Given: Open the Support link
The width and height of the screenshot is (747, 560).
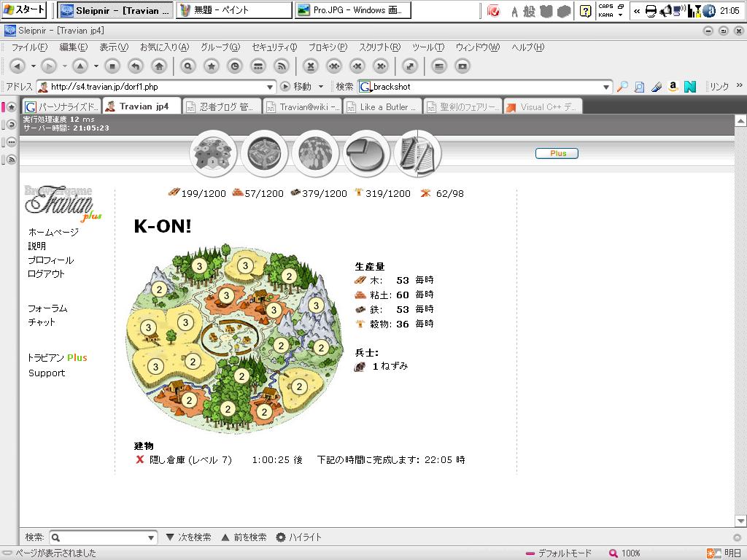Looking at the screenshot, I should coord(47,373).
